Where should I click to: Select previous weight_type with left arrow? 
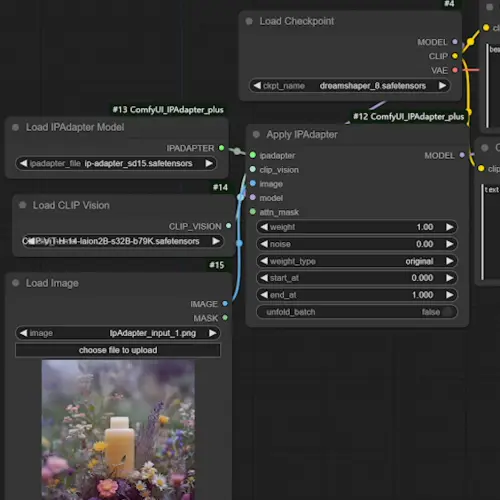click(x=264, y=261)
